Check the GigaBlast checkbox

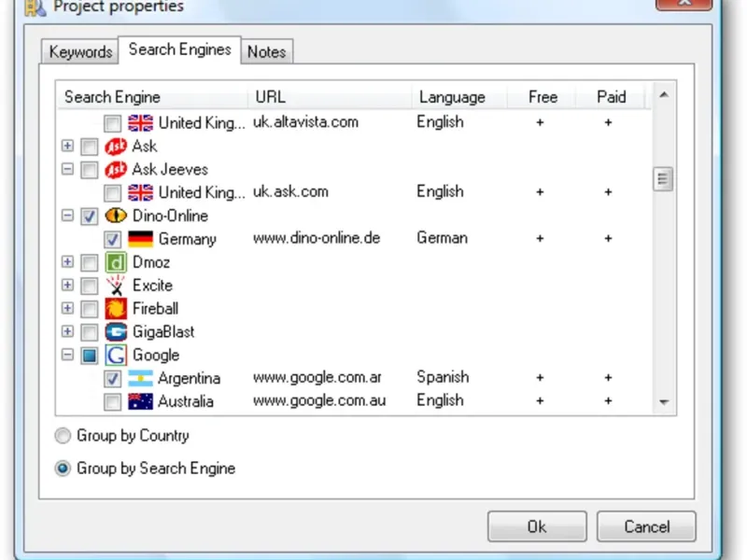pyautogui.click(x=89, y=332)
